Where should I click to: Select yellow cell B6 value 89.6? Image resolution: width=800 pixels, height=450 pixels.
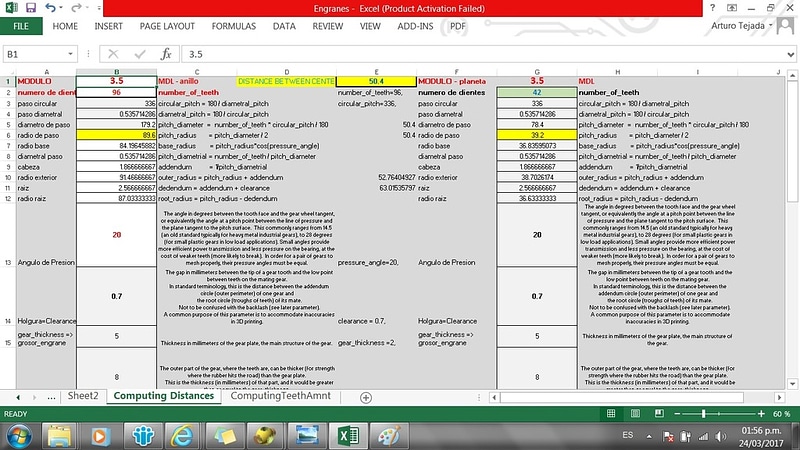click(x=117, y=135)
